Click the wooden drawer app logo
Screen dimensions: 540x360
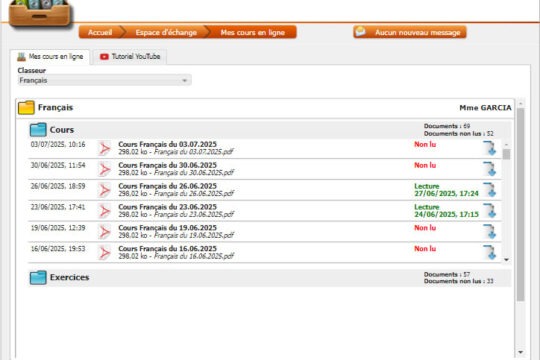40,13
